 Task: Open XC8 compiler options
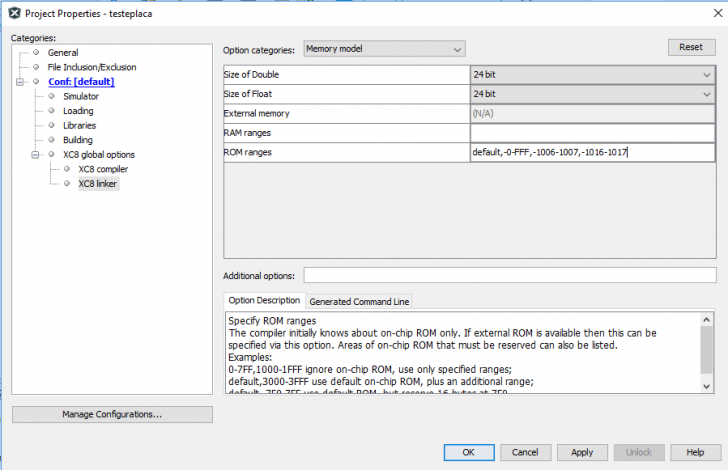(x=103, y=169)
